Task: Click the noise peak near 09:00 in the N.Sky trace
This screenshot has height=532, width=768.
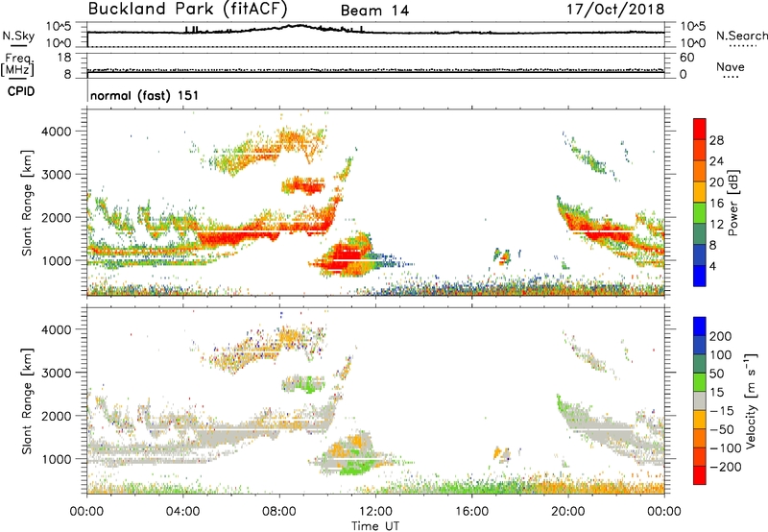Action: point(300,26)
